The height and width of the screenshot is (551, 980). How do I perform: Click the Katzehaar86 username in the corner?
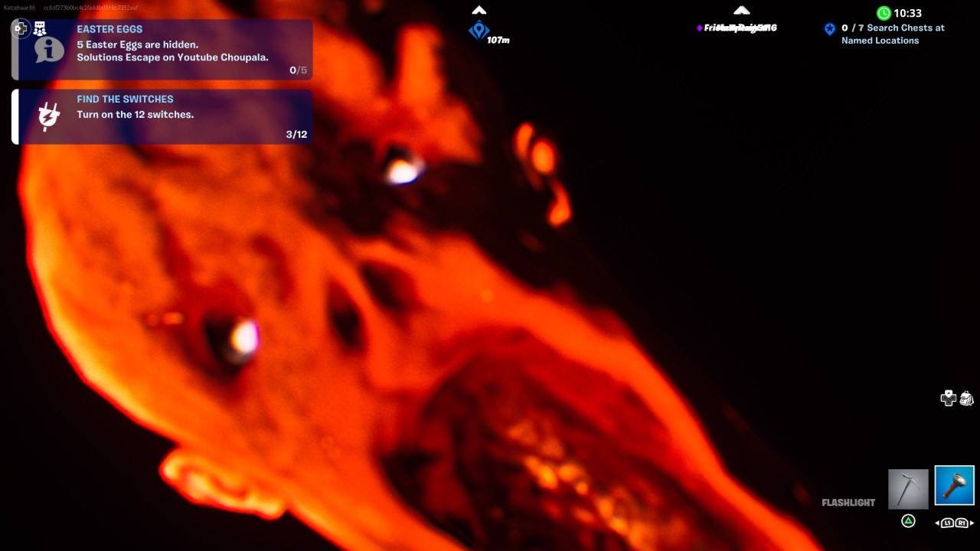pos(19,8)
